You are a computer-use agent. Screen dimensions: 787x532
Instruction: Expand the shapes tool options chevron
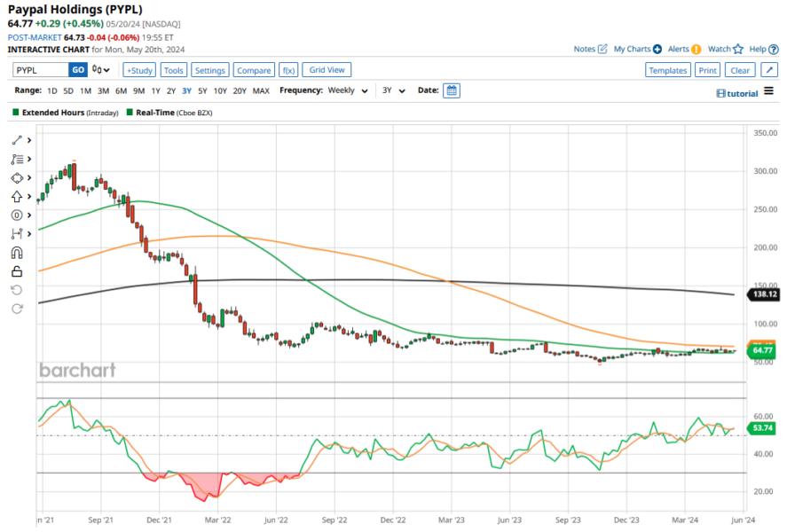(x=29, y=178)
